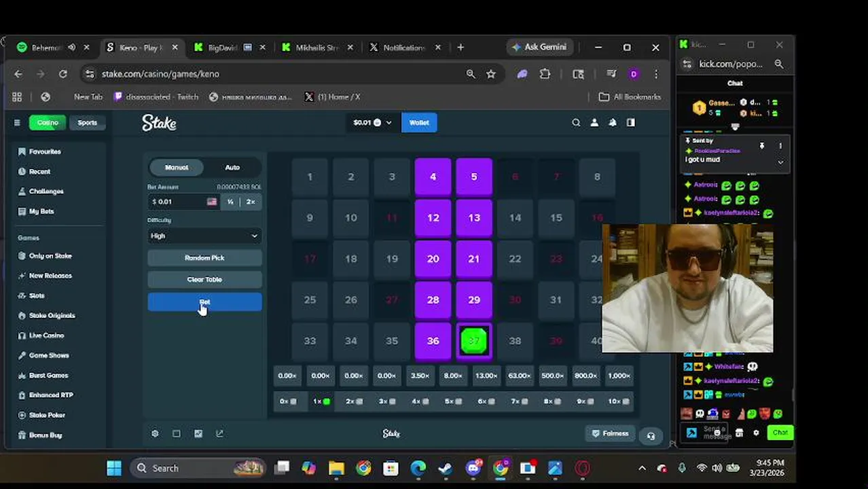
Task: Open the Wallet button
Action: pyautogui.click(x=419, y=123)
